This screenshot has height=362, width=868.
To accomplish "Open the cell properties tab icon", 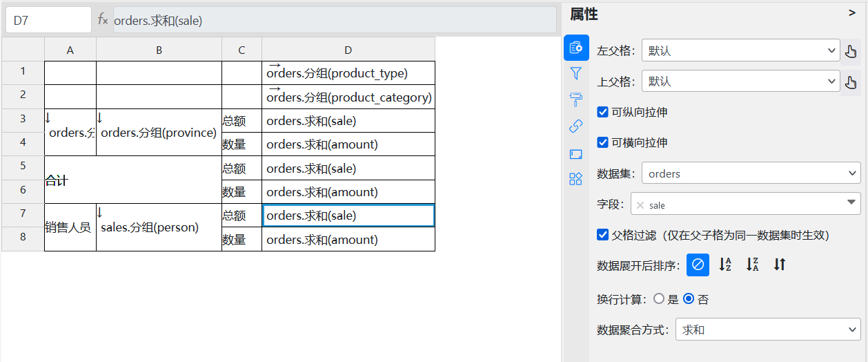I will (576, 48).
